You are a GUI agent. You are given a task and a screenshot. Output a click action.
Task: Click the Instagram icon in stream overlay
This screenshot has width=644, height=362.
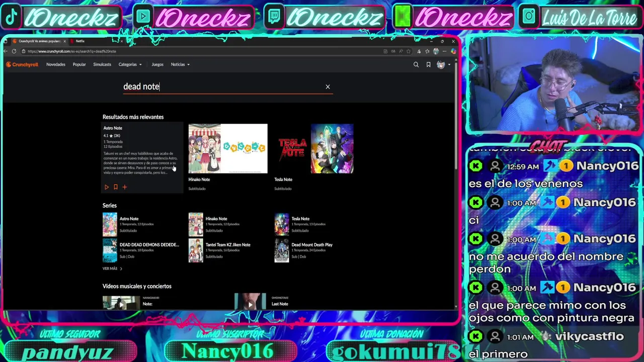[x=529, y=17]
